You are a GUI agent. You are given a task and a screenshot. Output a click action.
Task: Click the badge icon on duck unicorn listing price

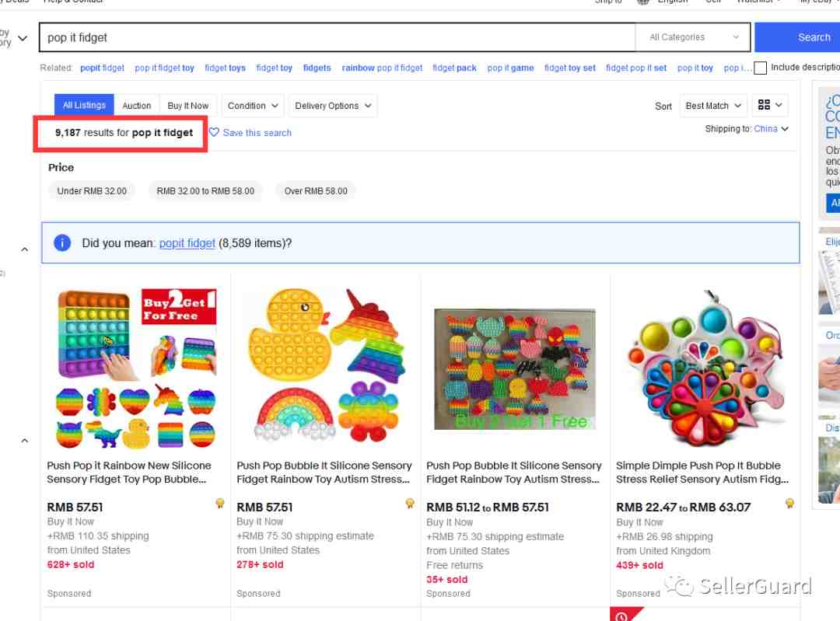(x=410, y=503)
